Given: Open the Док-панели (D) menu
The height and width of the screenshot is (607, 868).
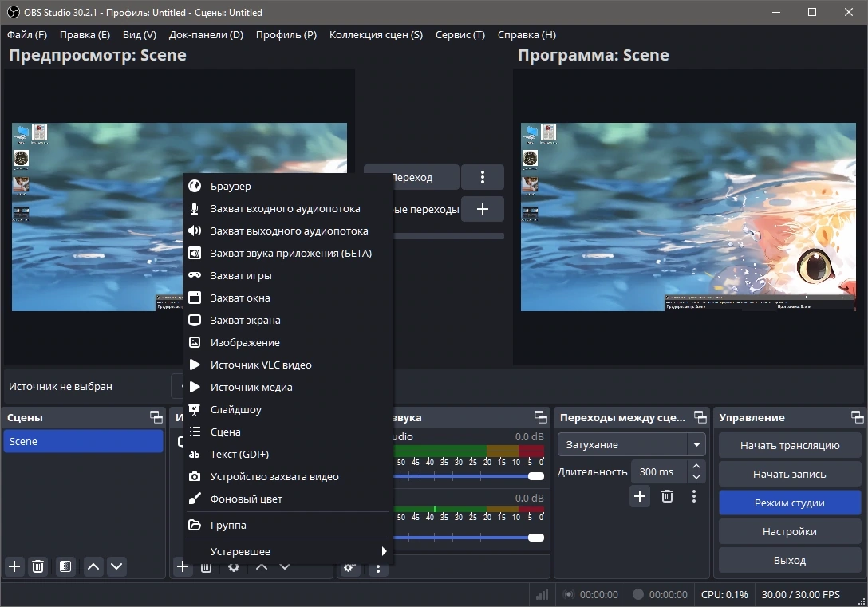Looking at the screenshot, I should click(206, 35).
